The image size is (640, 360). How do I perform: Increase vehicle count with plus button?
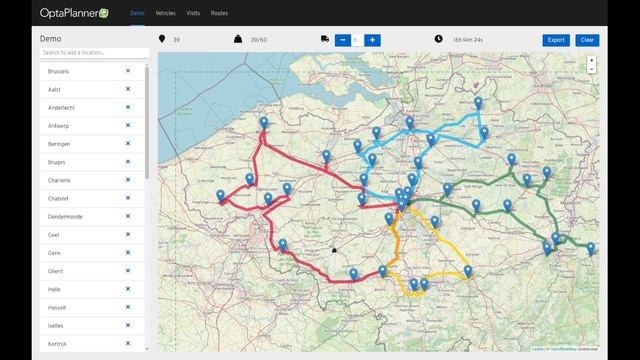[x=372, y=40]
